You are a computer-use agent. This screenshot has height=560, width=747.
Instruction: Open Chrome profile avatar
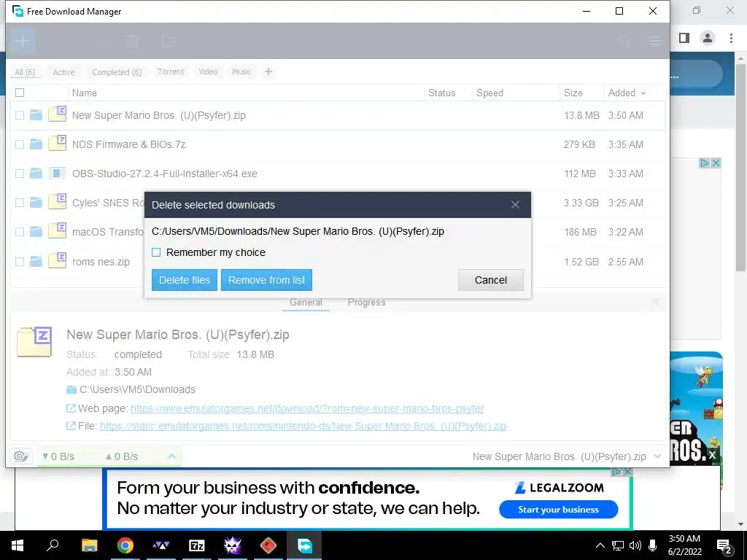click(708, 38)
